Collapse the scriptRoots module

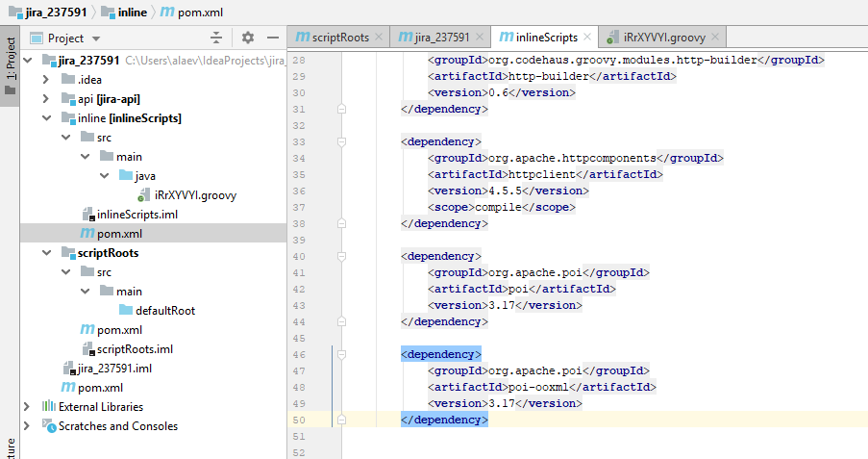coord(47,253)
